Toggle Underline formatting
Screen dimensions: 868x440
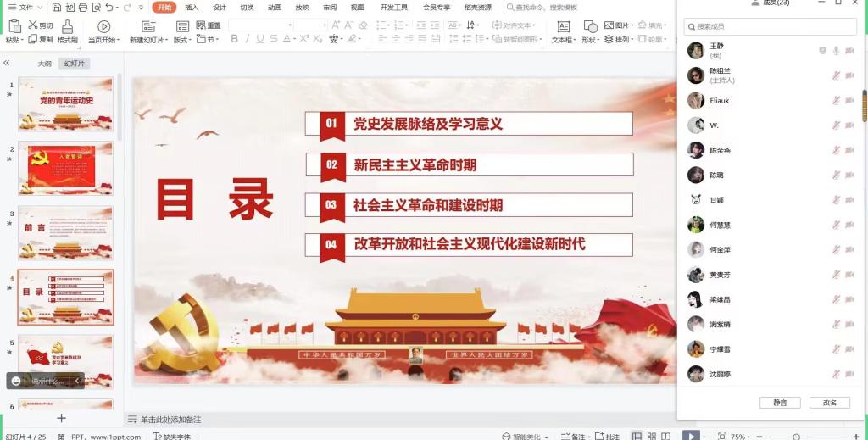click(259, 39)
